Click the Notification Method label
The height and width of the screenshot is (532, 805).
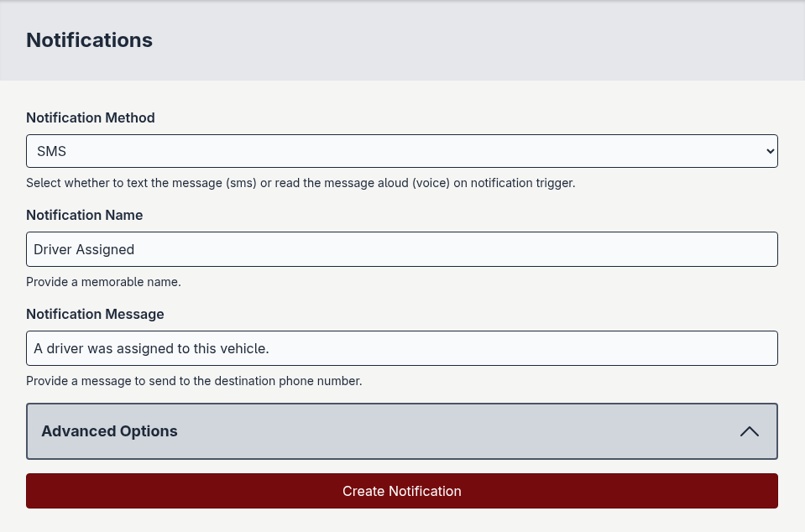pyautogui.click(x=90, y=117)
